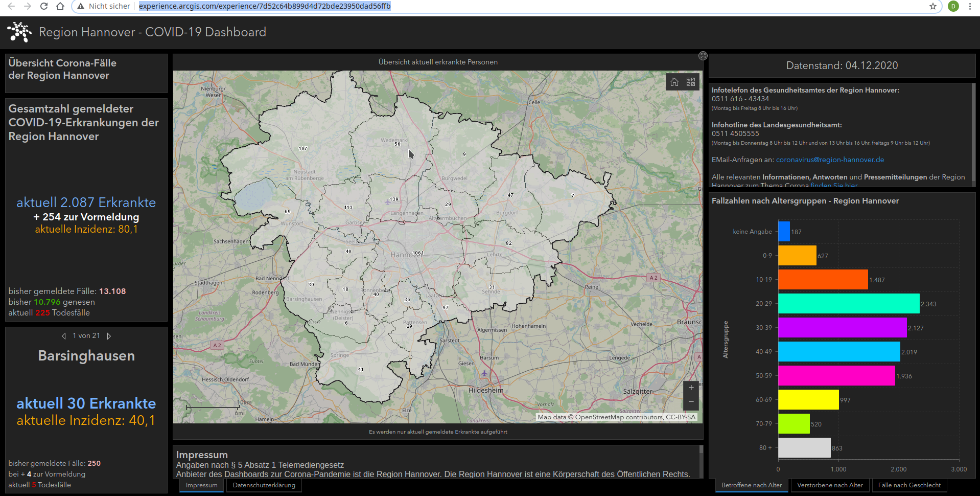Click the Region Hannover logo
The width and height of the screenshot is (980, 496).
click(19, 32)
